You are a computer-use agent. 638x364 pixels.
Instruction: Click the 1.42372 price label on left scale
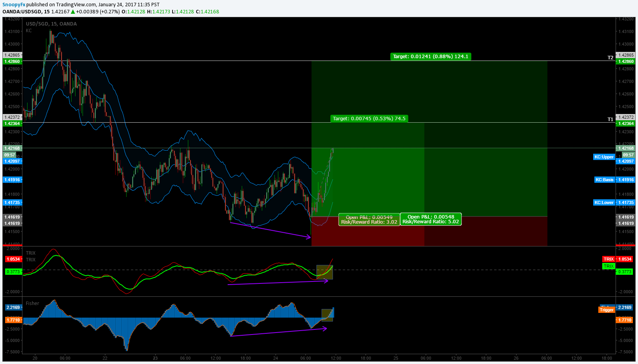(x=12, y=117)
